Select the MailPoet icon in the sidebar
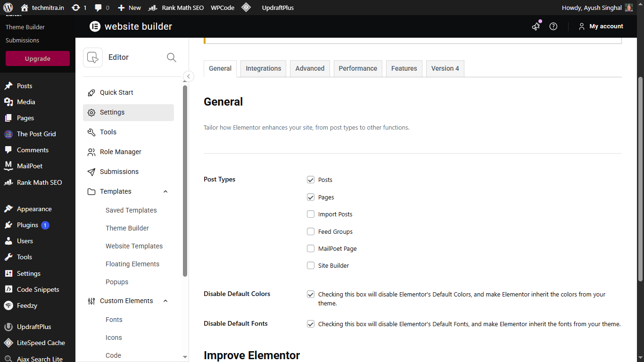The height and width of the screenshot is (362, 644). pyautogui.click(x=8, y=166)
